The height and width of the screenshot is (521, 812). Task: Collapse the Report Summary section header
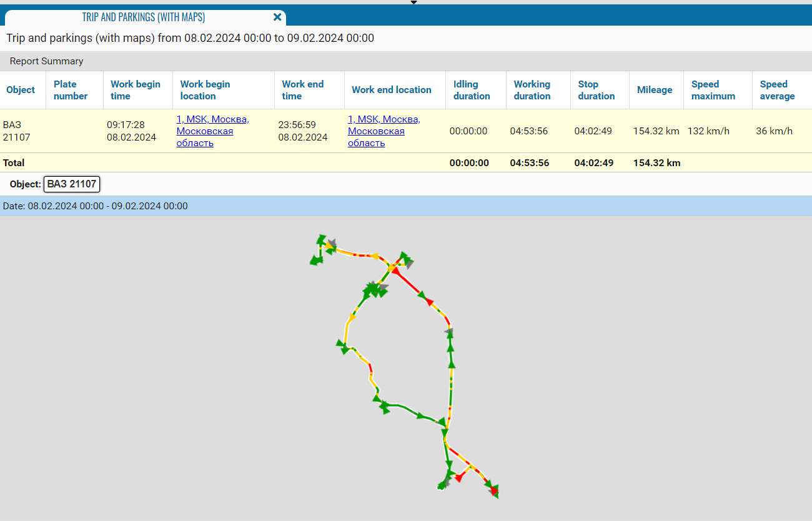pyautogui.click(x=46, y=61)
